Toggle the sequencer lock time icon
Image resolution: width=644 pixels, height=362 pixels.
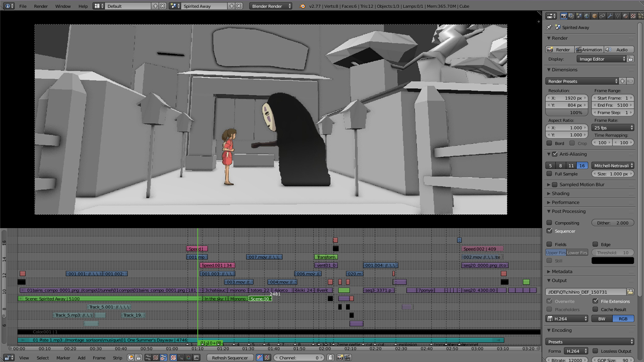139,358
